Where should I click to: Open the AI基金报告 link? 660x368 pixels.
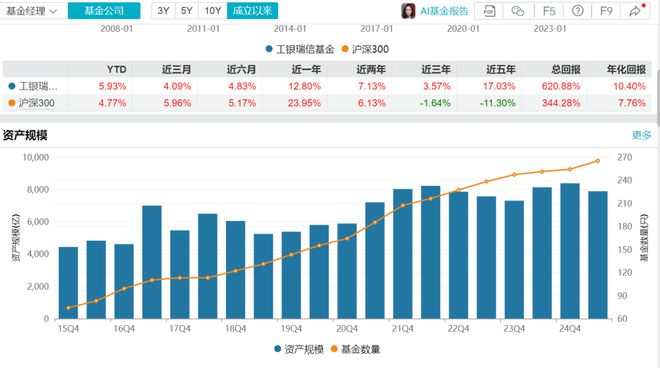pyautogui.click(x=444, y=11)
